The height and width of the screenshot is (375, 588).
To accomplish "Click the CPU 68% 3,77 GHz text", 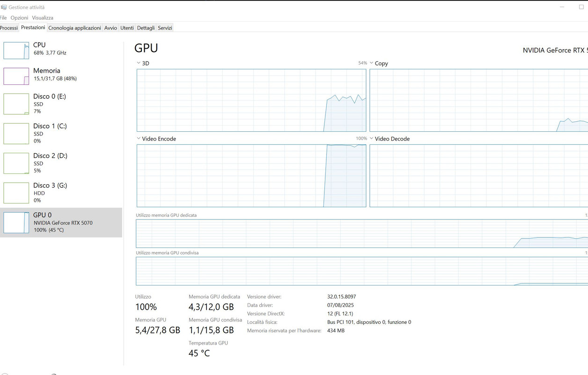I will (50, 53).
